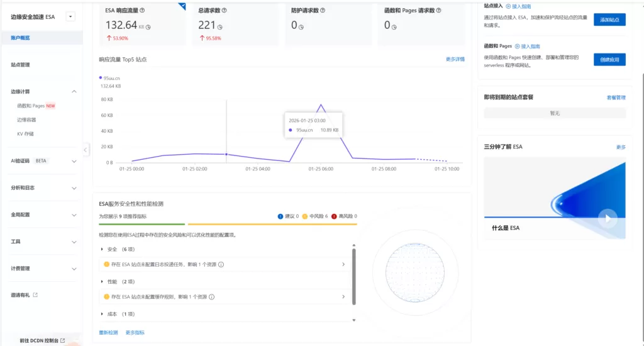The width and height of the screenshot is (644, 346).
Task: Click the 邀请有礼 external-link icon
Action: click(35, 294)
